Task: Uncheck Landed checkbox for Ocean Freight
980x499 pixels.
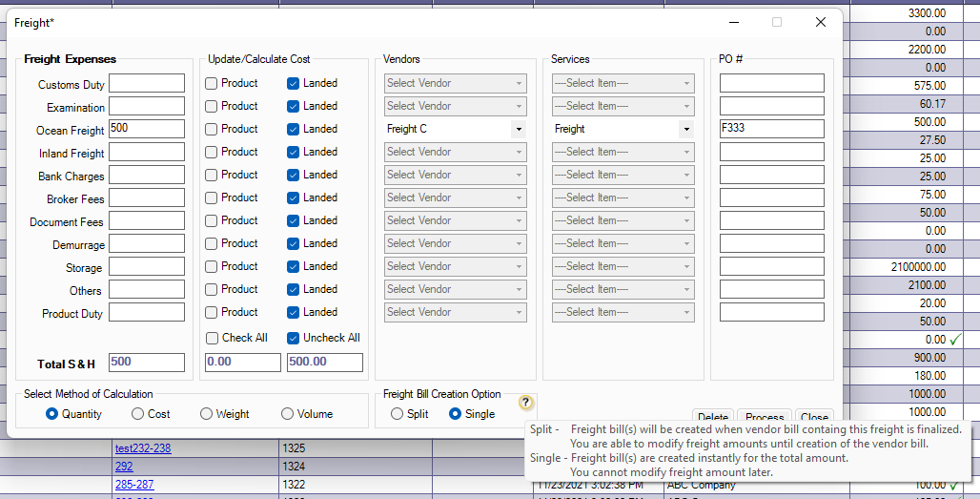Action: (x=294, y=129)
